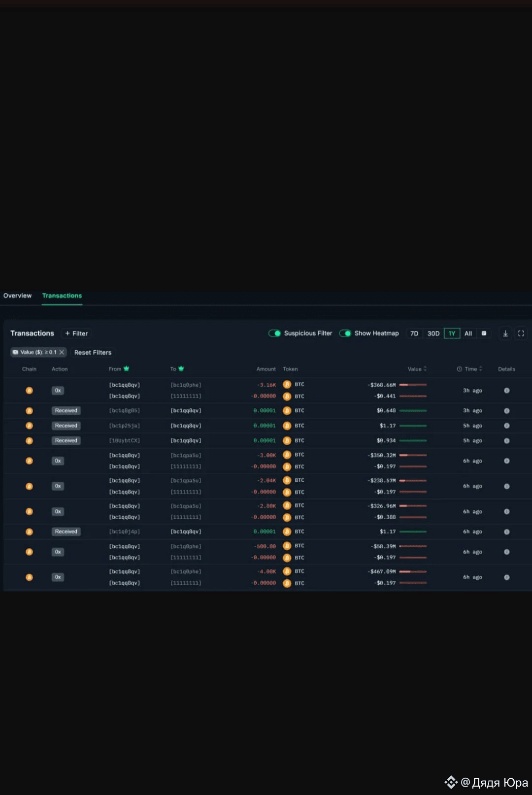
Task: Sort by the Time column arrows
Action: [x=481, y=369]
